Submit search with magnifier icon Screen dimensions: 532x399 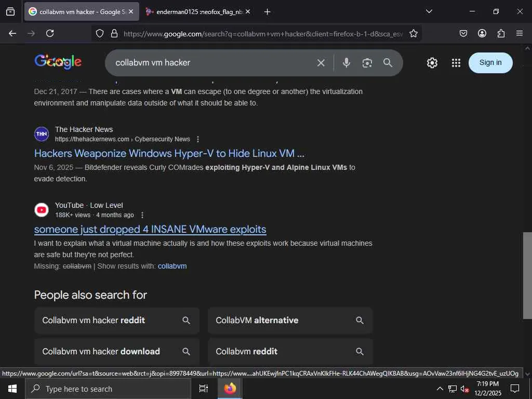click(x=388, y=63)
